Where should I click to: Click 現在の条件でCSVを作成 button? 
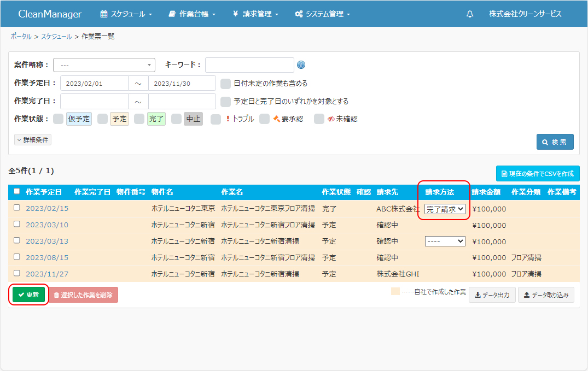[538, 174]
